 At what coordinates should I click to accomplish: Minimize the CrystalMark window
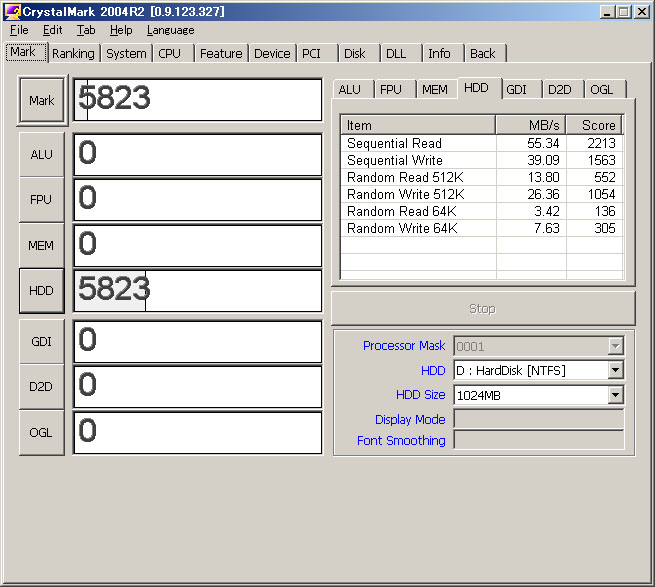pos(607,12)
